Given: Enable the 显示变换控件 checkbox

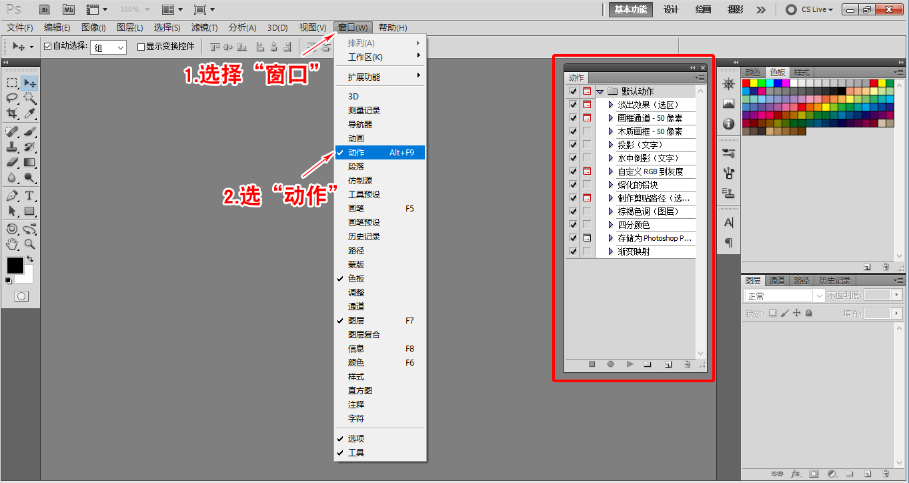Looking at the screenshot, I should pyautogui.click(x=140, y=46).
